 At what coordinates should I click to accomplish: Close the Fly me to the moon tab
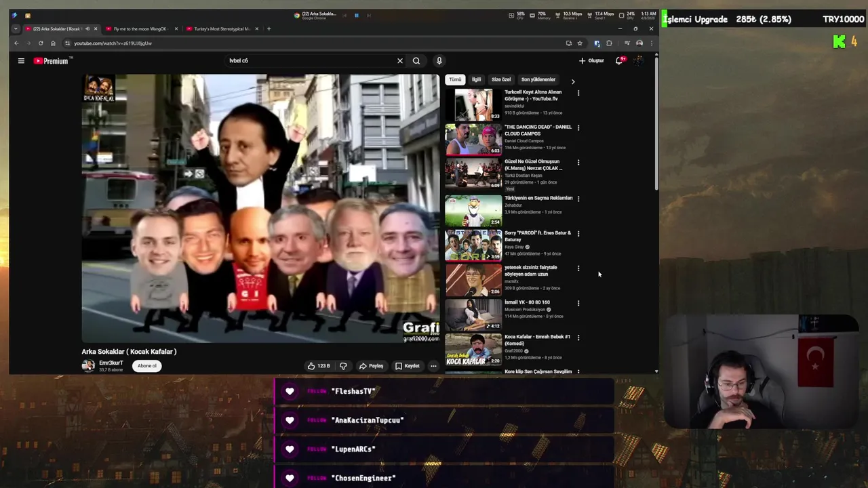tap(176, 29)
